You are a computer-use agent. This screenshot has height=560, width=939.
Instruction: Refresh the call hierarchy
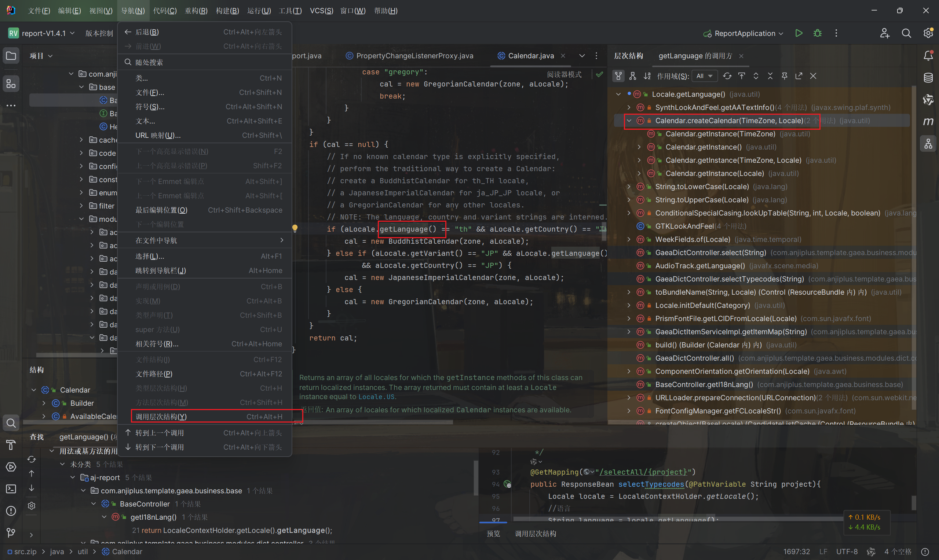tap(727, 76)
